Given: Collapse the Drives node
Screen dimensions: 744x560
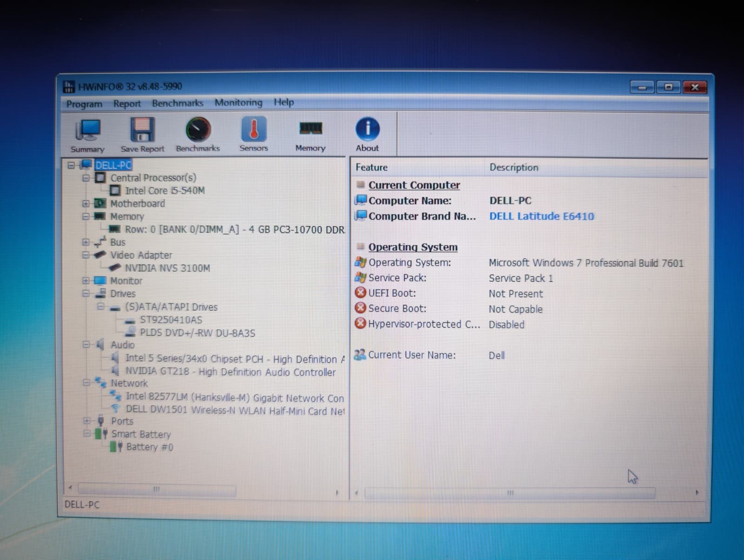Looking at the screenshot, I should pos(86,293).
